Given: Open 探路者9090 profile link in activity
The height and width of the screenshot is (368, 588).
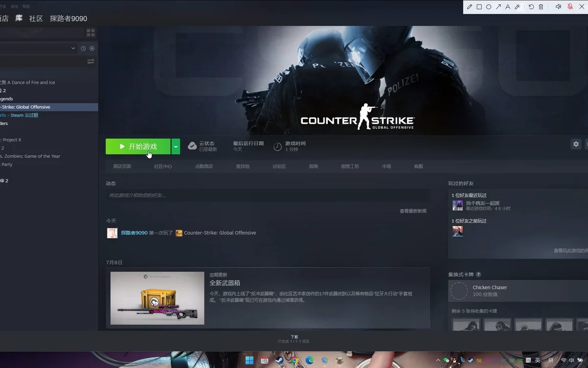Looking at the screenshot, I should [x=134, y=233].
